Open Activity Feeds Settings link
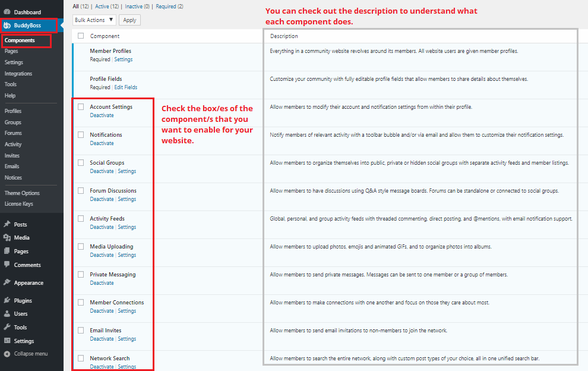 pyautogui.click(x=127, y=227)
